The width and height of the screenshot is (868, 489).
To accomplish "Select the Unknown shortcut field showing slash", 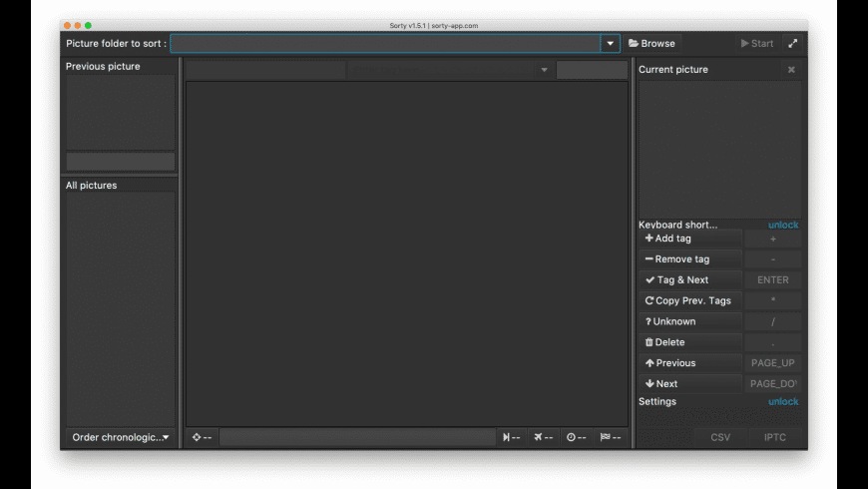I will [773, 321].
